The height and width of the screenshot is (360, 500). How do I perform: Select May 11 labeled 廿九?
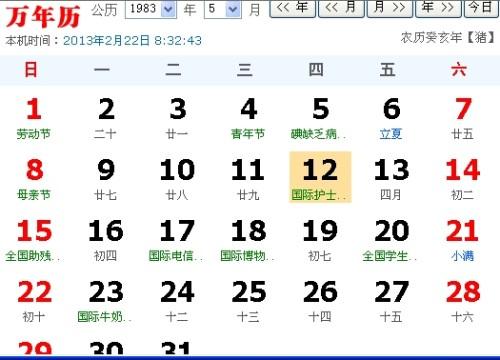tap(249, 178)
